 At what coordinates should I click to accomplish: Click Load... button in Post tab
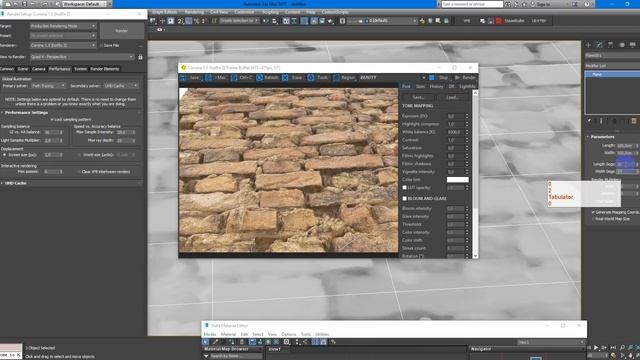pos(452,98)
